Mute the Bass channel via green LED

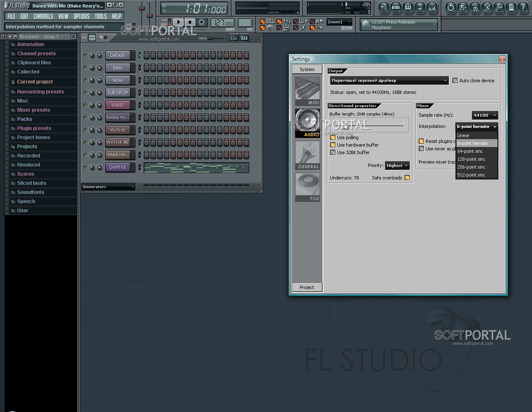85,68
